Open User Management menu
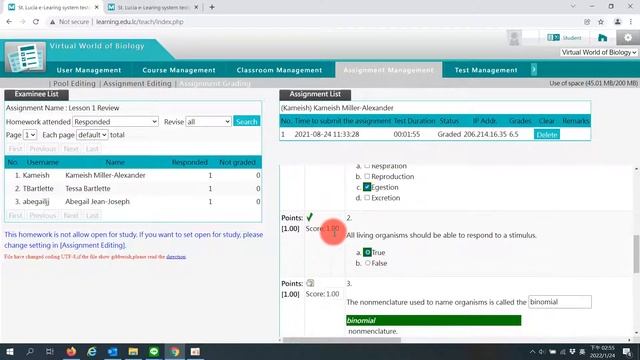This screenshot has width=640, height=360. point(89,70)
